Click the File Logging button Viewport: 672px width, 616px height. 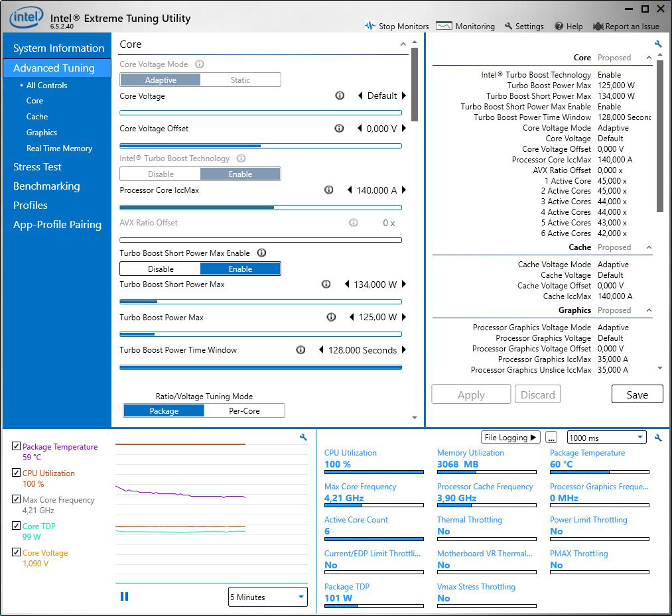[x=510, y=438]
